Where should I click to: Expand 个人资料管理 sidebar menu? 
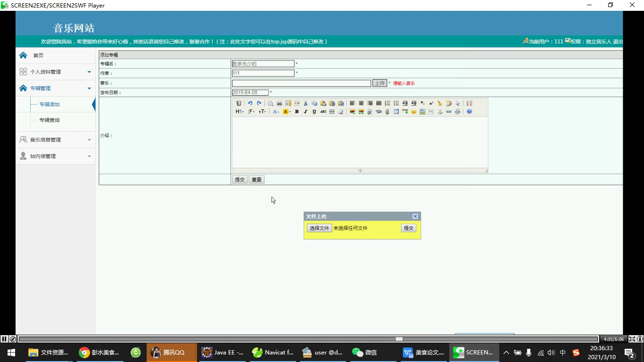[x=56, y=72]
